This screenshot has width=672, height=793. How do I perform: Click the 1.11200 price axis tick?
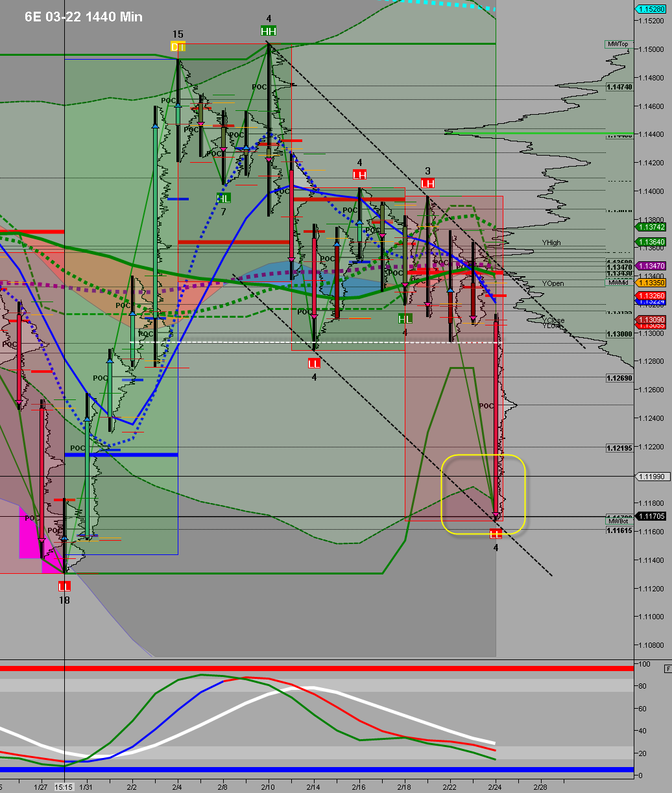click(x=651, y=589)
